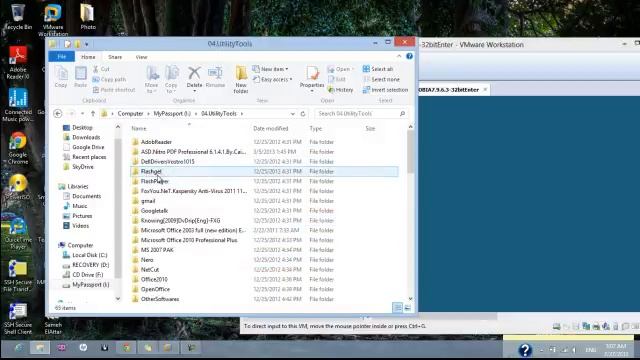Open QuickTime Player desktop shortcut
Screen dimensions: 640x360
pyautogui.click(x=18, y=233)
